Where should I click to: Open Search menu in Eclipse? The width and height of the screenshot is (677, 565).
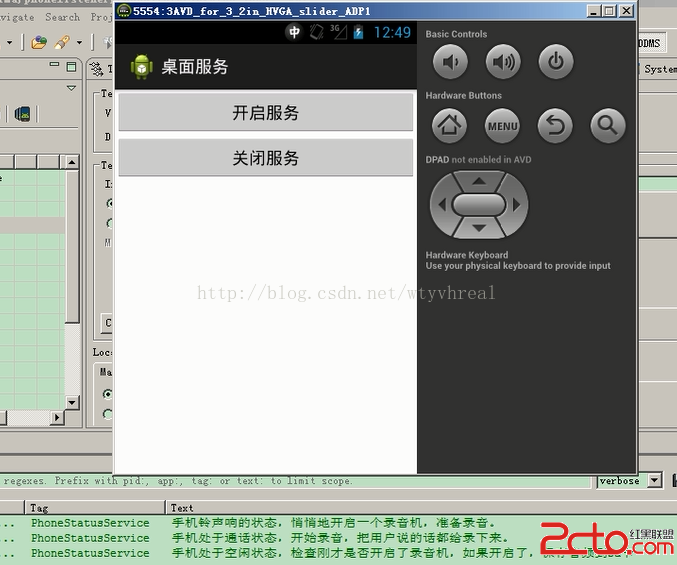click(63, 17)
